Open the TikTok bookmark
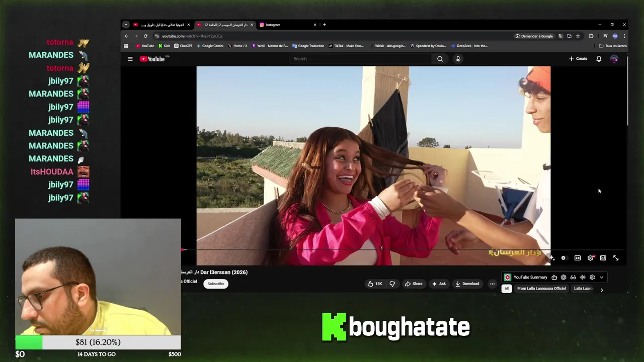The width and height of the screenshot is (644, 362). click(x=346, y=46)
